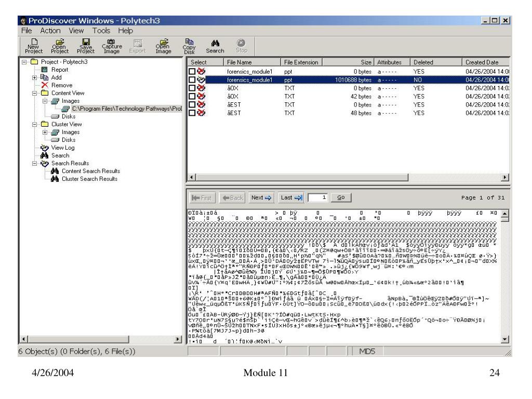Viewport: 532px width, 399px height.
Task: Click the red X Remove tree item
Action: [45, 85]
